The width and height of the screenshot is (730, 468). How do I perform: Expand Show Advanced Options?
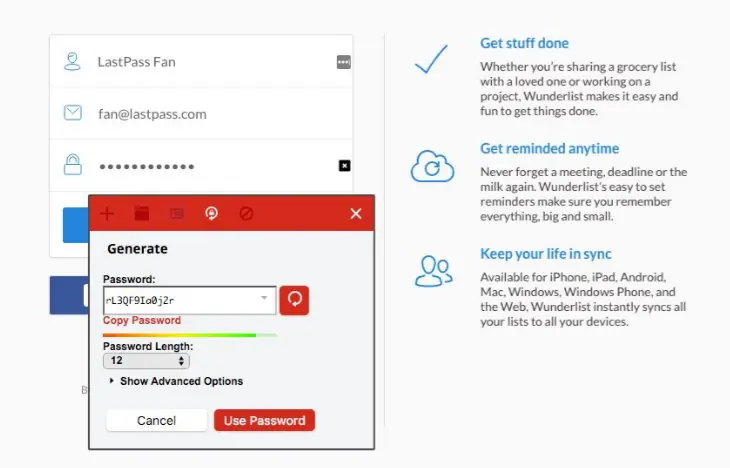pos(176,381)
